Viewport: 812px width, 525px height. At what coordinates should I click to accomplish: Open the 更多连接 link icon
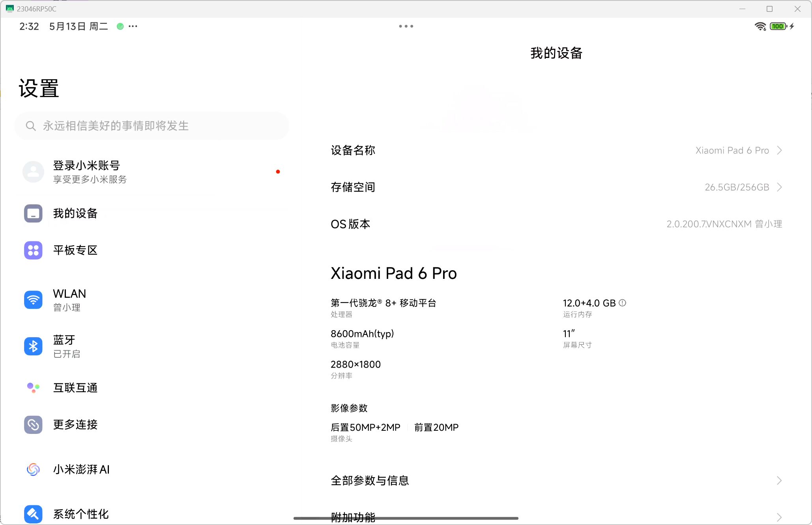pyautogui.click(x=33, y=425)
